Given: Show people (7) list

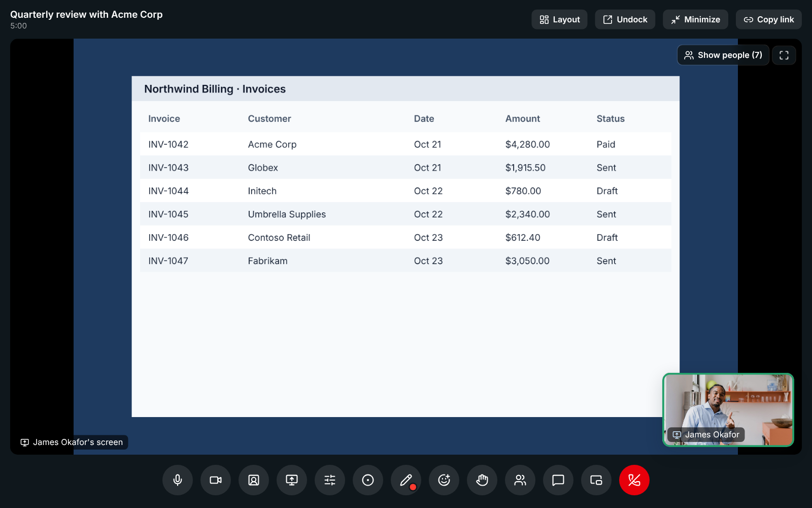Looking at the screenshot, I should pos(723,55).
